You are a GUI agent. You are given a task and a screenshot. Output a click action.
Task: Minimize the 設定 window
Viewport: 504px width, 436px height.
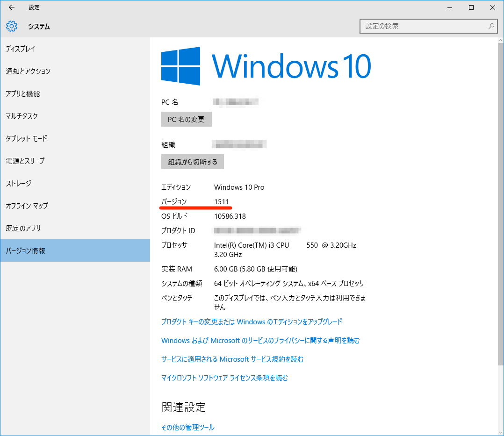click(x=450, y=7)
